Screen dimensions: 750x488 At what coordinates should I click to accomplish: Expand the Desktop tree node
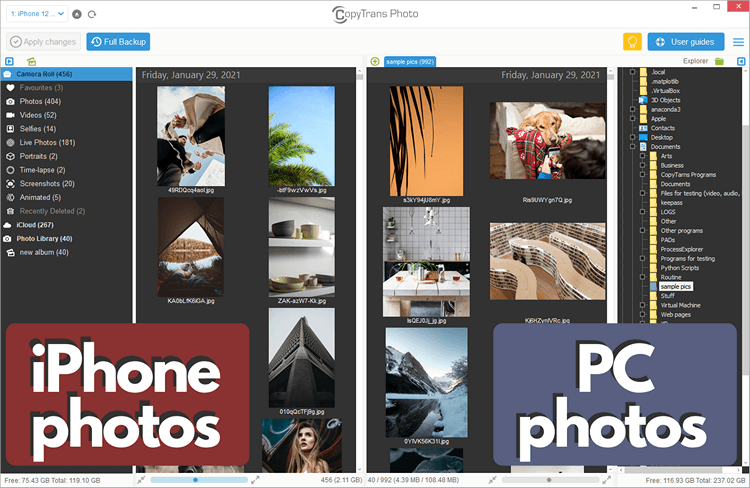click(x=632, y=137)
